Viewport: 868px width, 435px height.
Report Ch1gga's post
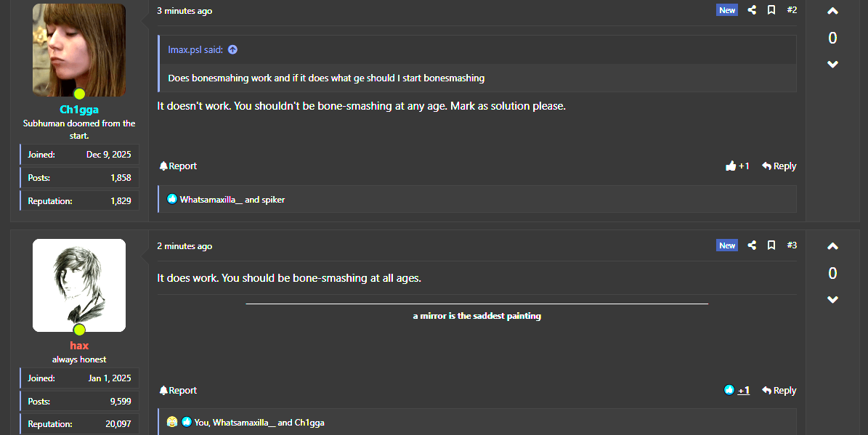tap(178, 166)
